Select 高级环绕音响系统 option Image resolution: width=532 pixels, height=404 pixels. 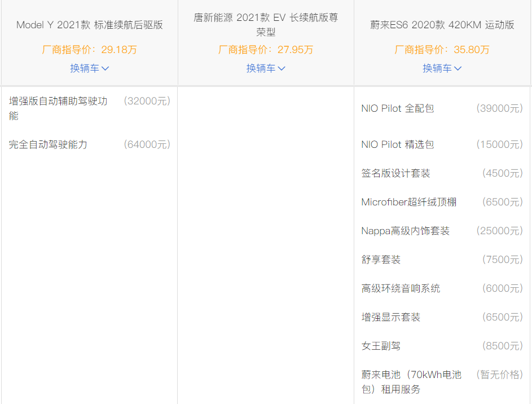pyautogui.click(x=401, y=289)
